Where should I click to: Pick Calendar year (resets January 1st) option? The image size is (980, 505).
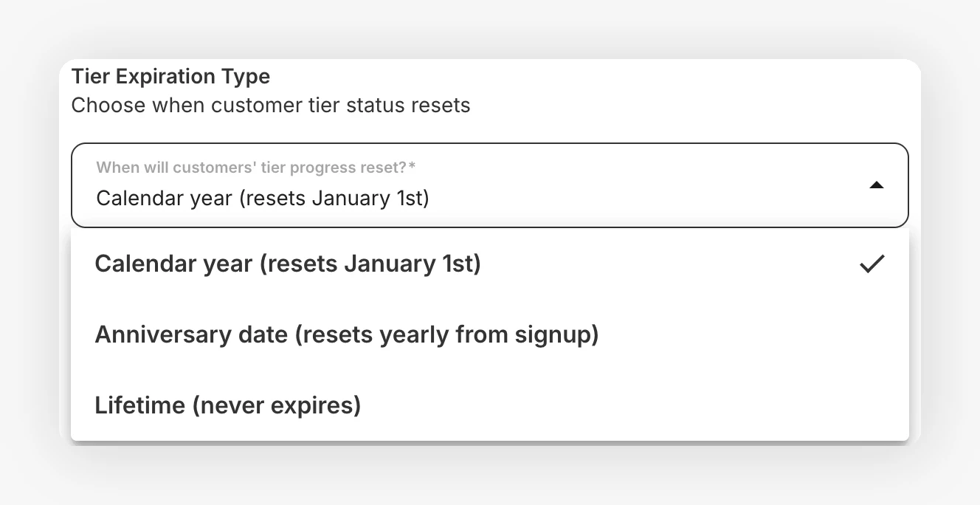[490, 264]
